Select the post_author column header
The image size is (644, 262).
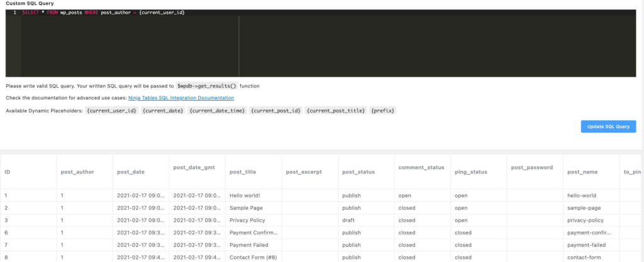point(77,172)
